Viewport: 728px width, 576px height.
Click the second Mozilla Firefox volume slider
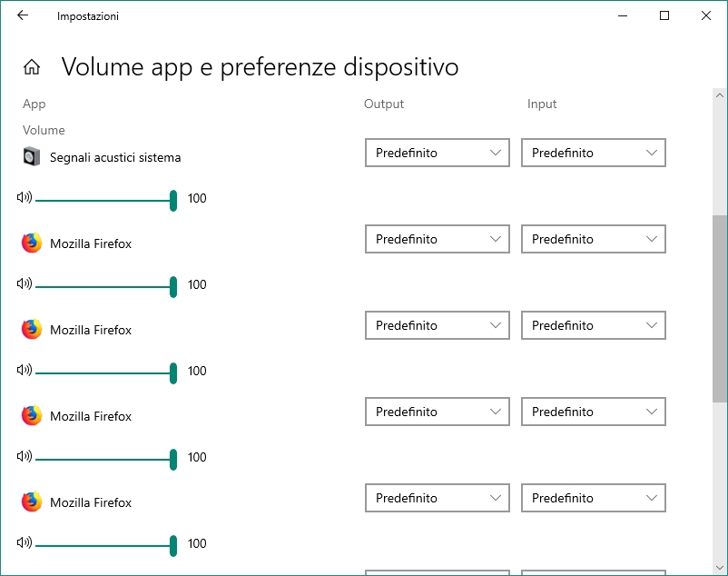(106, 373)
